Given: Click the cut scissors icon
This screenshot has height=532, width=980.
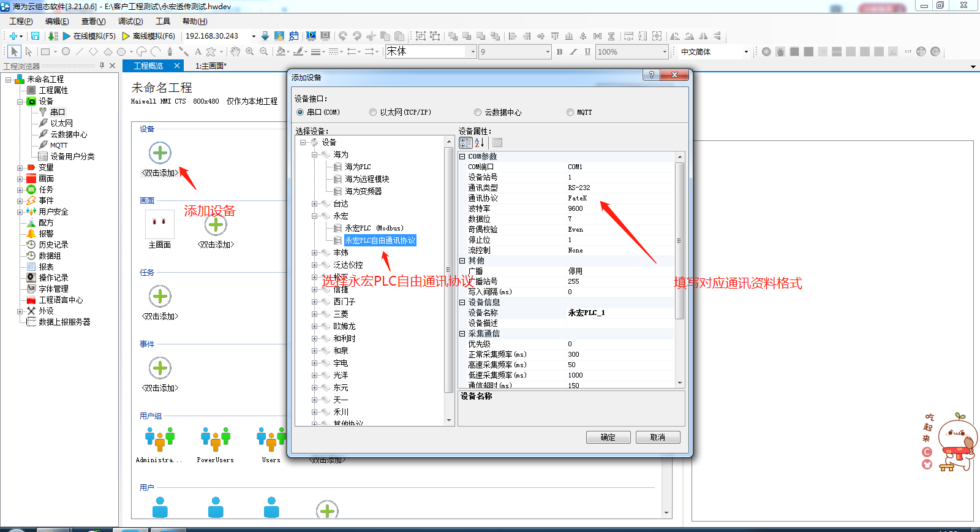Looking at the screenshot, I should coord(371,36).
